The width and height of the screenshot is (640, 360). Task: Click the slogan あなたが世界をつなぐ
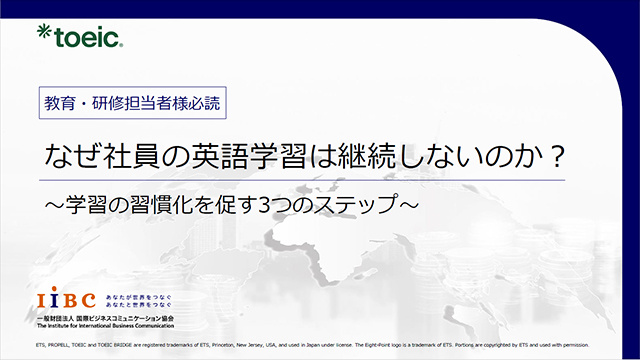coord(139,297)
